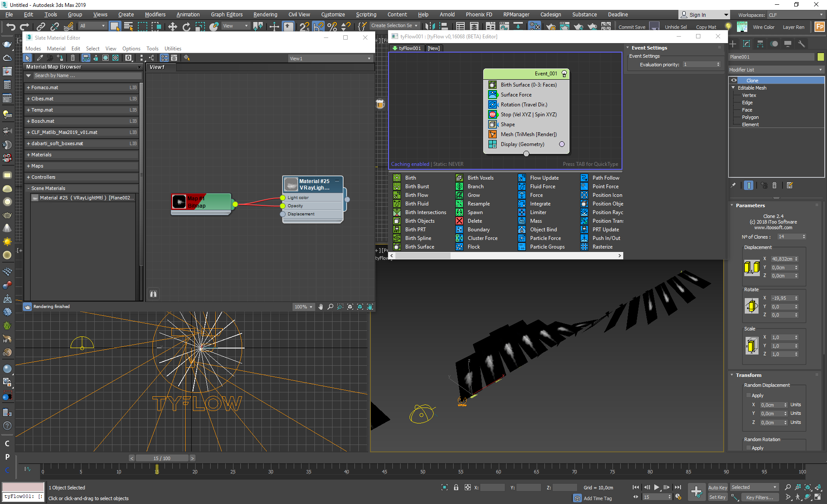Remove modifier with trash icon in stack
The height and width of the screenshot is (504, 827).
tap(774, 185)
